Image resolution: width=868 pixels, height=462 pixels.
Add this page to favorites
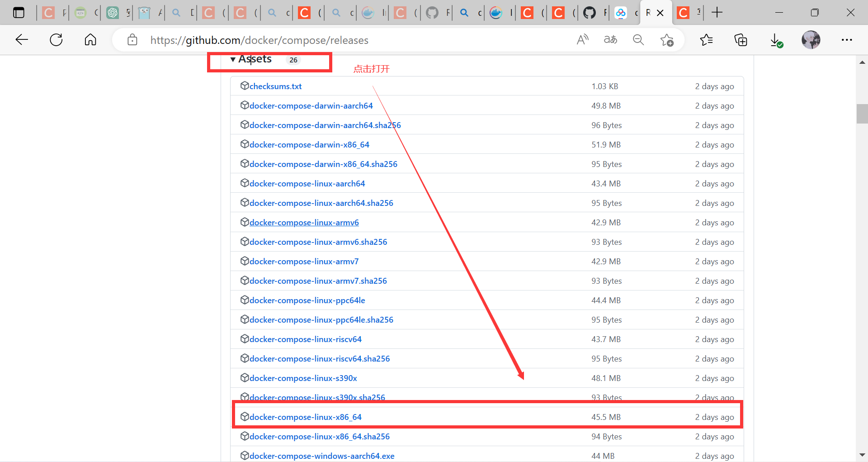(x=667, y=40)
